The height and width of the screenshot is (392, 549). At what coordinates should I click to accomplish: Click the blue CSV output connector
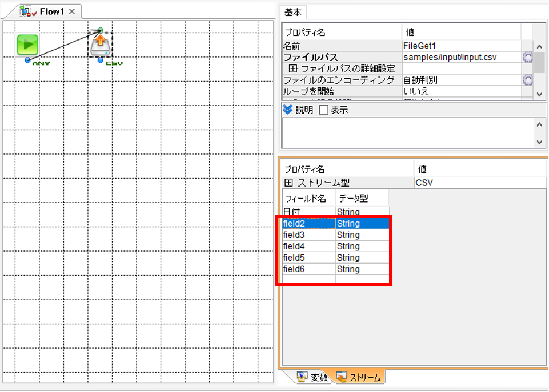101,60
